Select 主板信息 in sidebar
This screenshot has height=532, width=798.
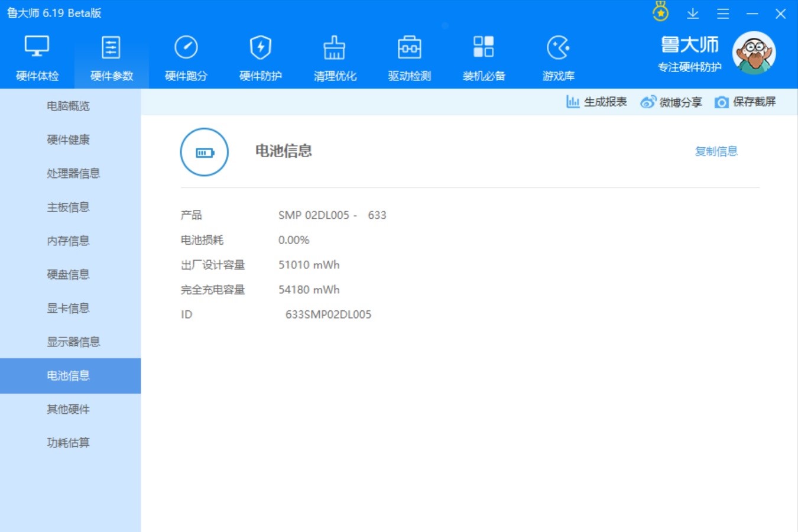(70, 207)
